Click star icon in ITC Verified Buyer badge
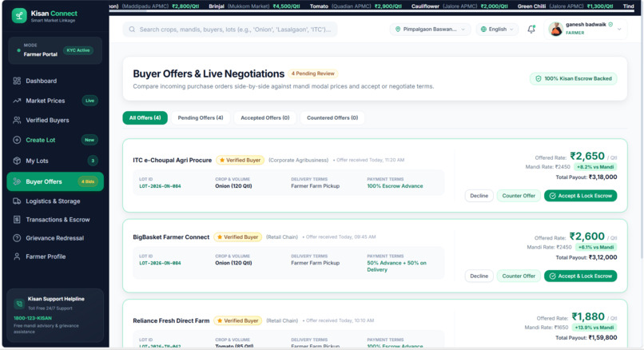Screen dimensions: 644x350 222,160
